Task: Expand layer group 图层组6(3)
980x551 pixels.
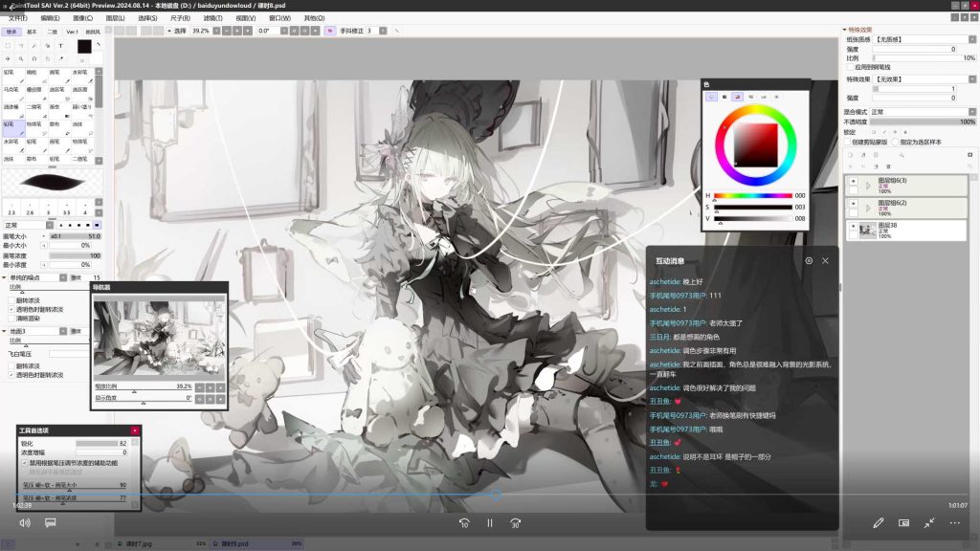Action: [868, 186]
